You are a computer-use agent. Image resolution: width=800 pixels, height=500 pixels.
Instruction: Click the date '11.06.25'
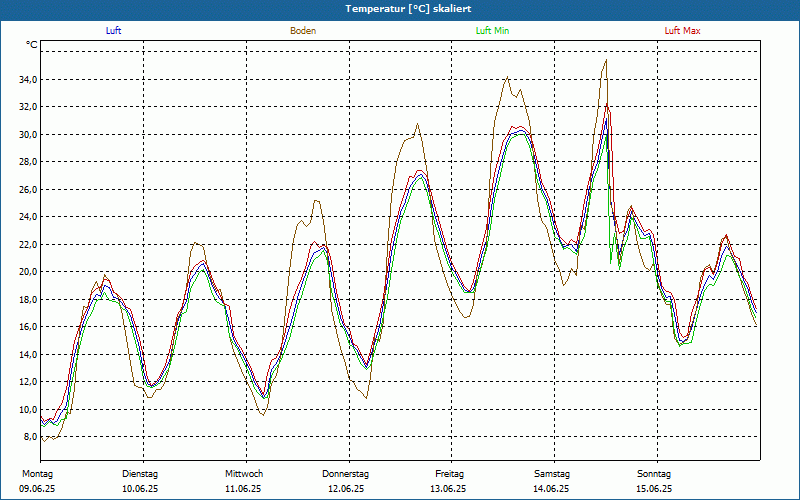(243, 489)
